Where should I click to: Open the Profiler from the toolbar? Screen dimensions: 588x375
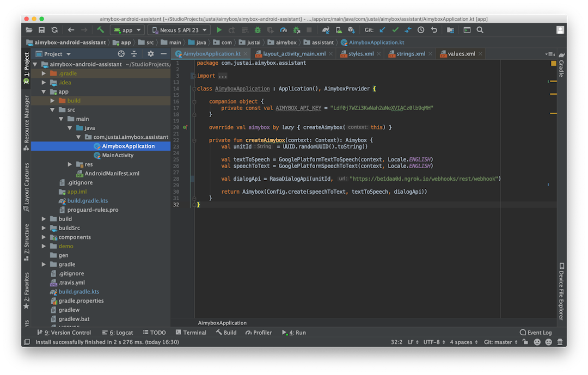pyautogui.click(x=283, y=30)
